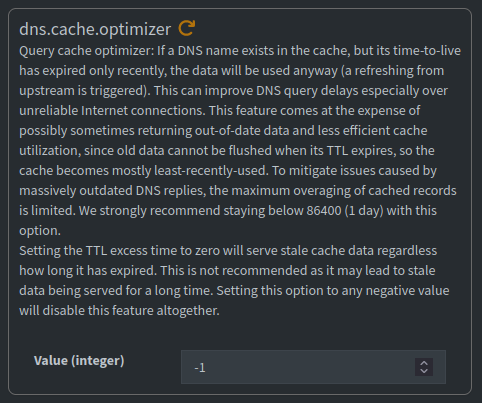Increase the optimizer value with the up arrow
The width and height of the screenshot is (482, 403).
(424, 363)
